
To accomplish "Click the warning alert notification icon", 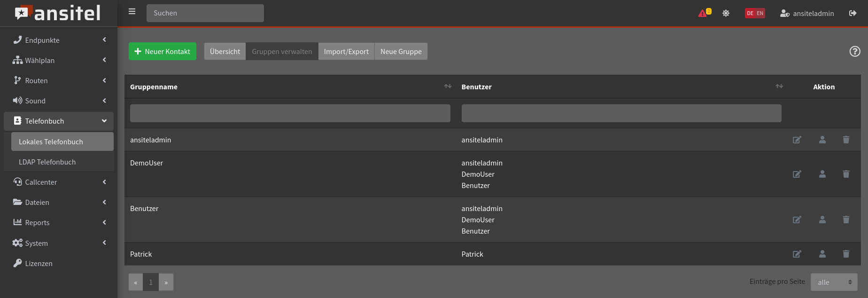I will pos(703,13).
